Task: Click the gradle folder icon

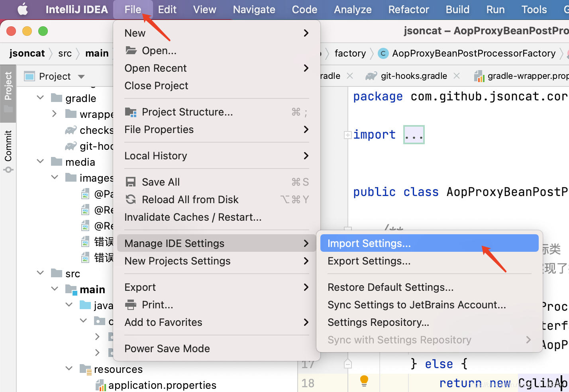Action: coord(57,98)
